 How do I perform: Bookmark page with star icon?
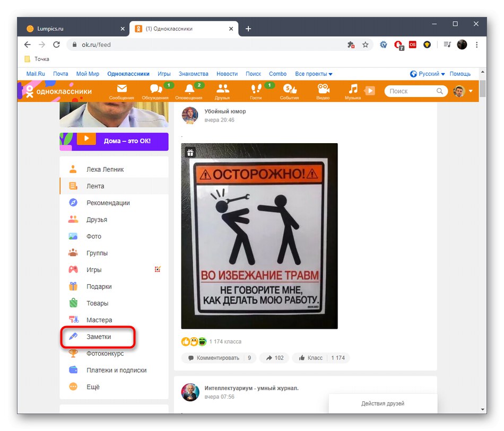pyautogui.click(x=366, y=45)
